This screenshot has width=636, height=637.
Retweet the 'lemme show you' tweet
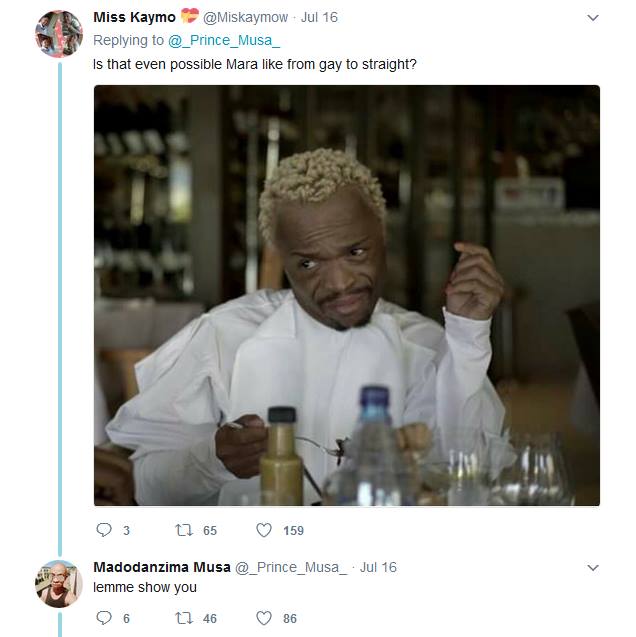[184, 618]
